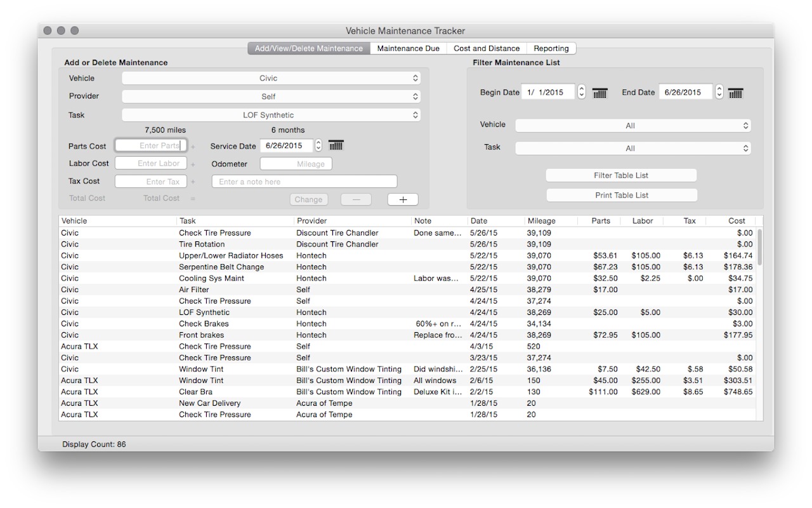Click the Odometer Mileage input field
This screenshot has width=812, height=508.
pyautogui.click(x=296, y=164)
